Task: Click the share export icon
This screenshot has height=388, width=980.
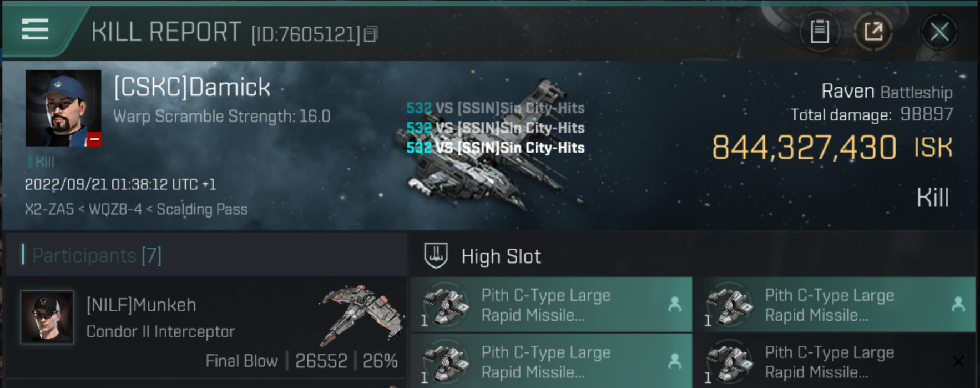Action: pos(873,32)
